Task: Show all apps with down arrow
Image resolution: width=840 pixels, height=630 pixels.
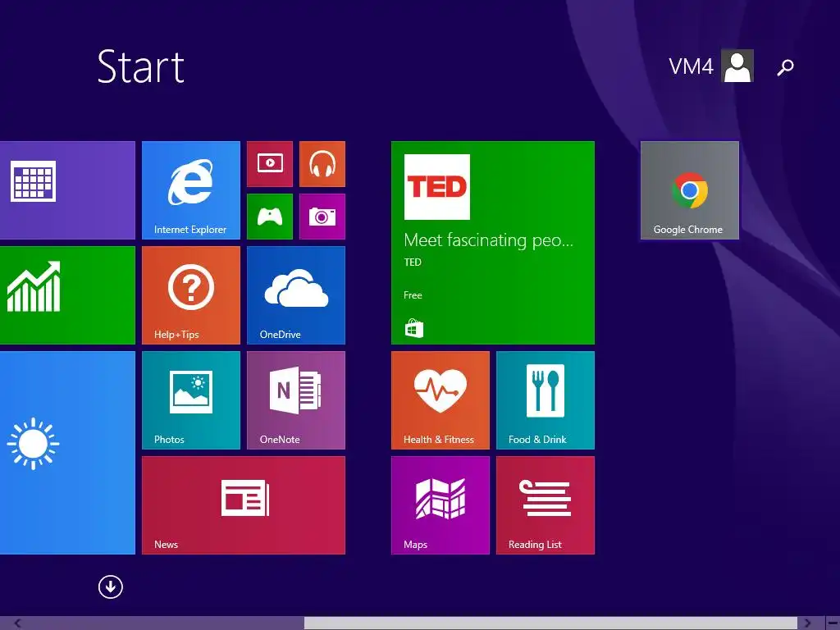Action: coord(111,587)
